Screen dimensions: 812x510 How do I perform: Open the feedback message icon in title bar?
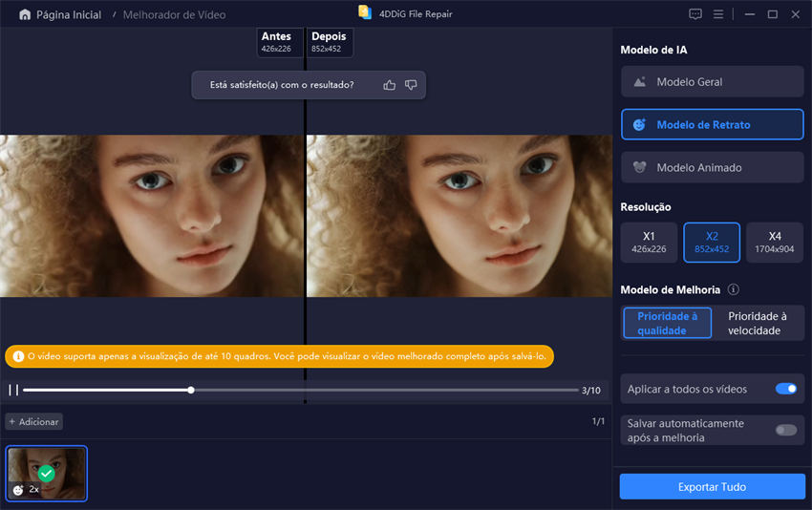[694, 14]
